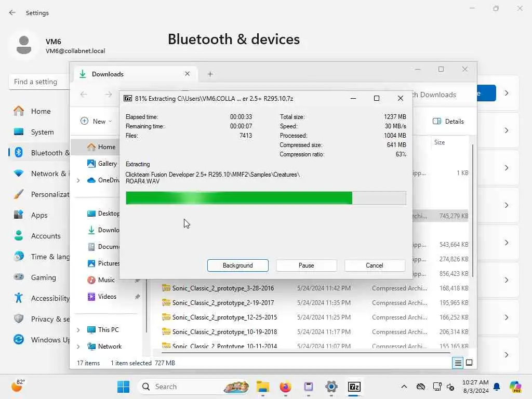Viewport: 532px width, 399px height.
Task: Click the file list horizontal scrollbar
Action: click(305, 353)
